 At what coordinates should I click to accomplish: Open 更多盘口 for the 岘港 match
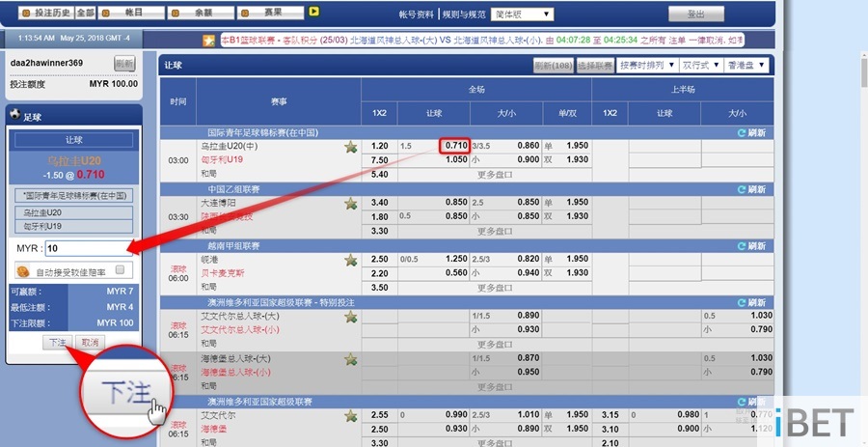pyautogui.click(x=495, y=288)
